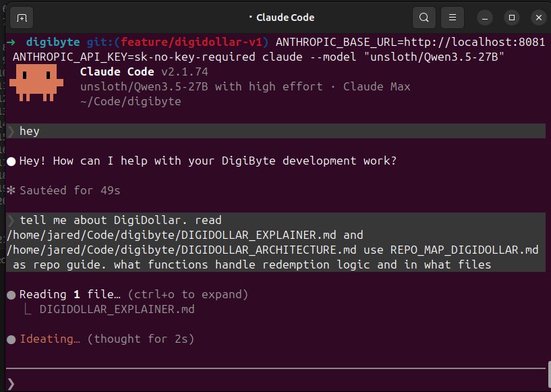Viewport: 551px width, 392px height.
Task: Click the ANTHROPIC_BASE_URL localhost:8081 text
Action: 410,43
